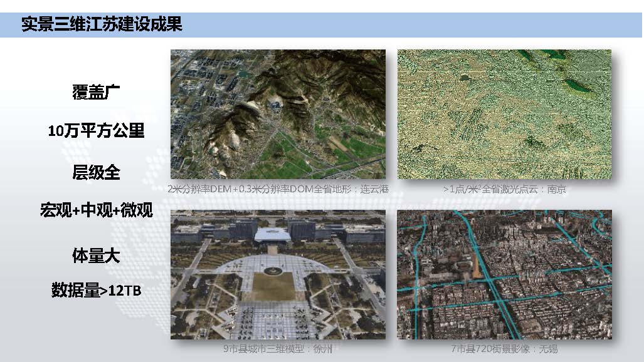Select the Nanjing laser point cloud image

(504, 115)
